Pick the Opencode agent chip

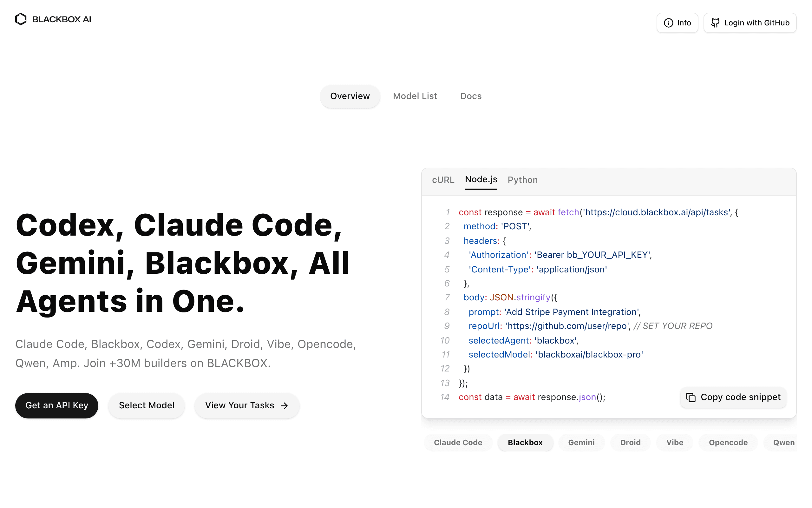coord(728,443)
